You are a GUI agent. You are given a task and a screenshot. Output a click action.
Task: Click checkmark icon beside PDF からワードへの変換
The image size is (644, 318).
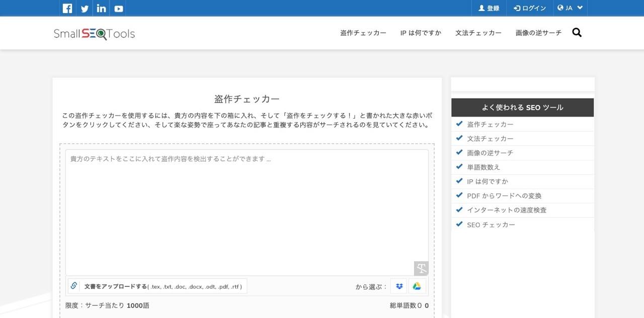[x=459, y=195]
